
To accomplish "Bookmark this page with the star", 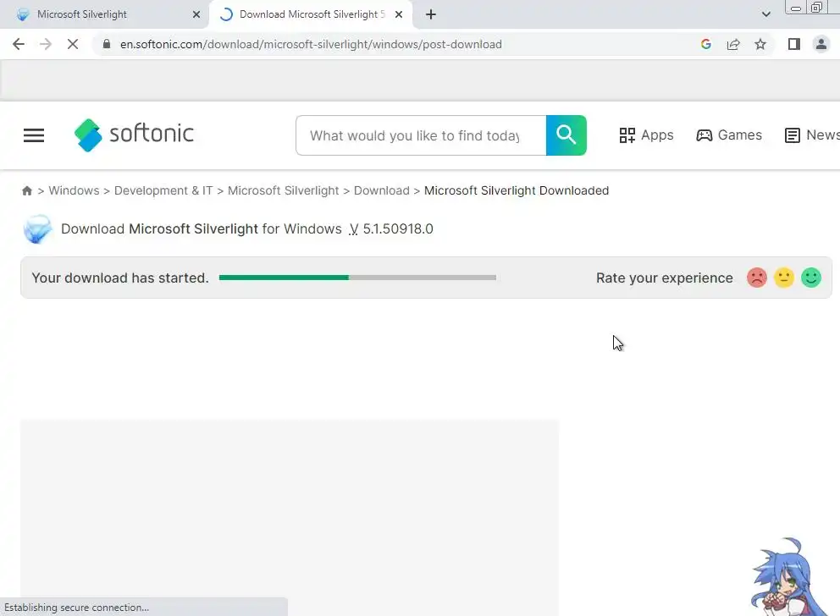I will click(760, 44).
